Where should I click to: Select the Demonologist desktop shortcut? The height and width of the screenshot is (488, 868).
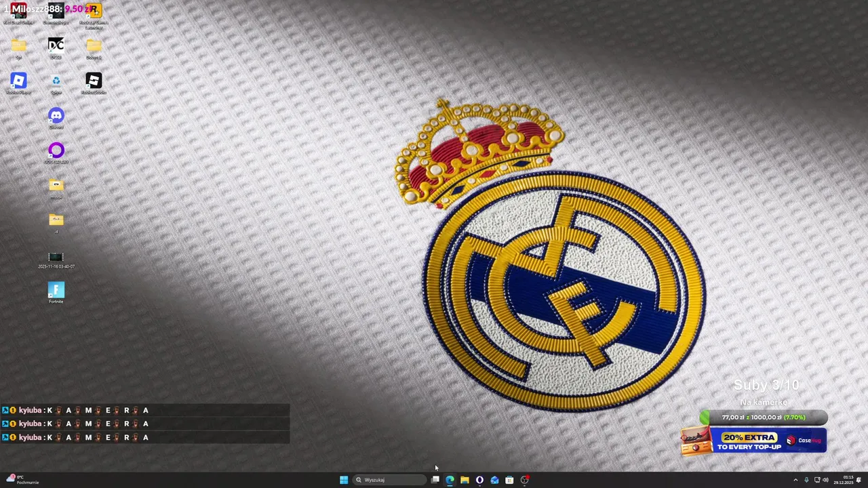56,14
